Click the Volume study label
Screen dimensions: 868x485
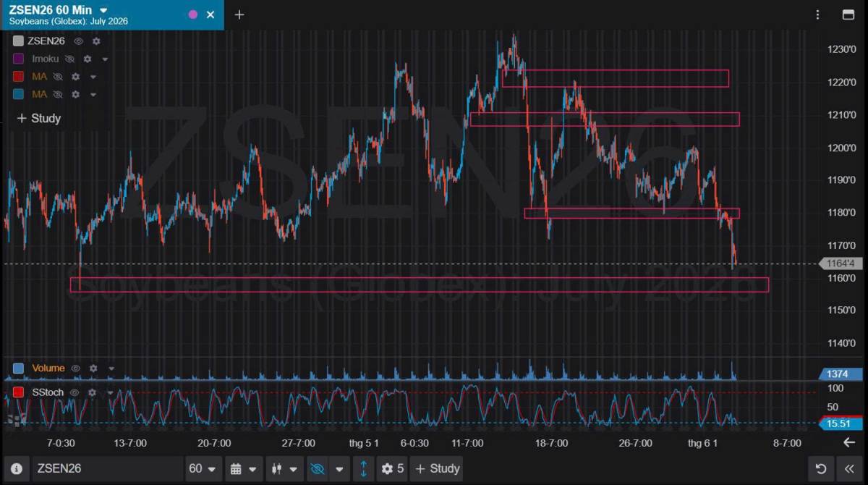(48, 368)
